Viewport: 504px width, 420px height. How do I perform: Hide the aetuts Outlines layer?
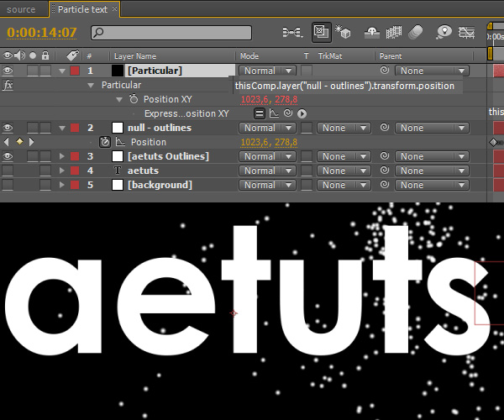tap(8, 156)
